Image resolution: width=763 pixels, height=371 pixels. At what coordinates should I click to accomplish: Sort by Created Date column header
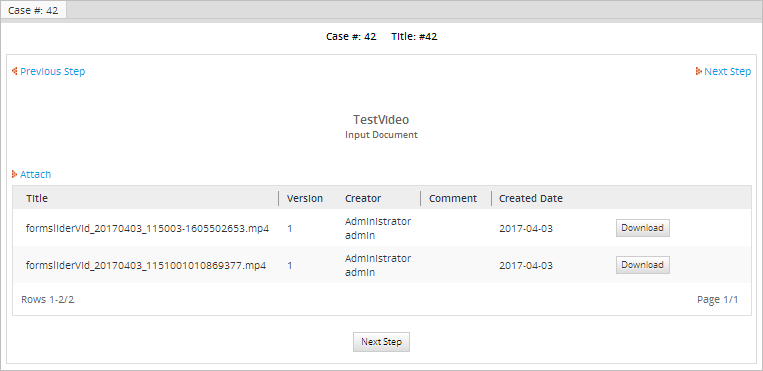[x=531, y=198]
